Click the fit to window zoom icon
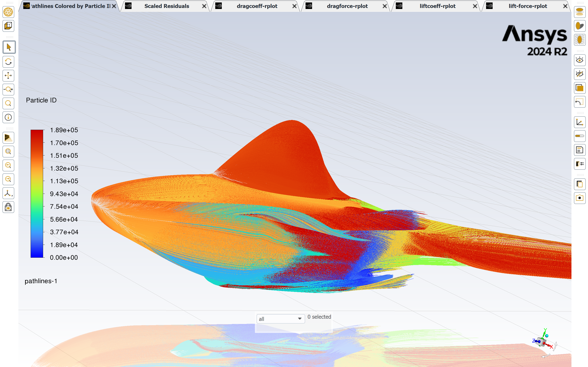588x367 pixels. [x=8, y=151]
